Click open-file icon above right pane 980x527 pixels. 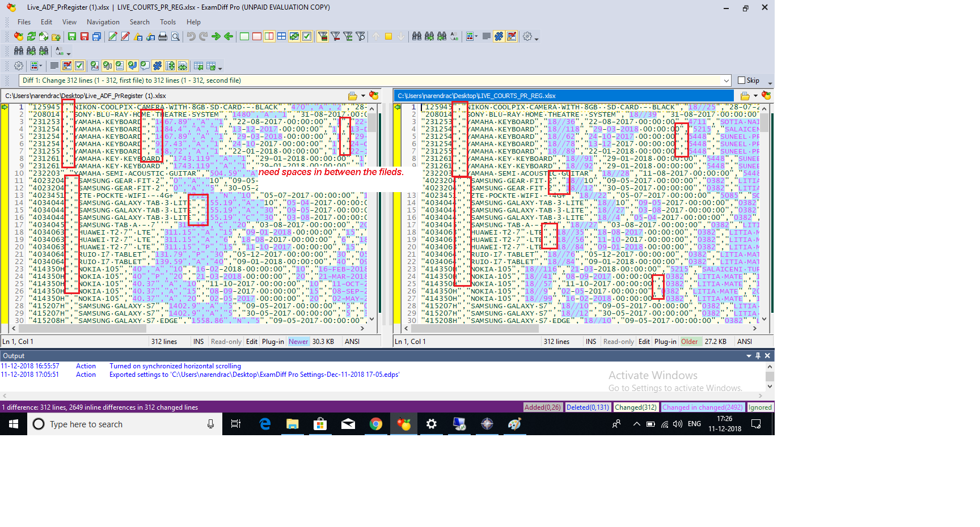click(745, 96)
